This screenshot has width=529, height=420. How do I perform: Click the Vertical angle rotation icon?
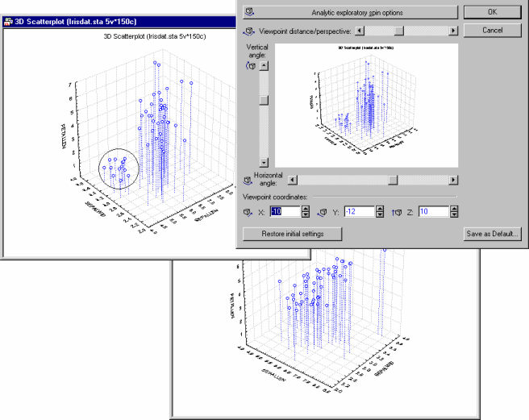[251, 66]
